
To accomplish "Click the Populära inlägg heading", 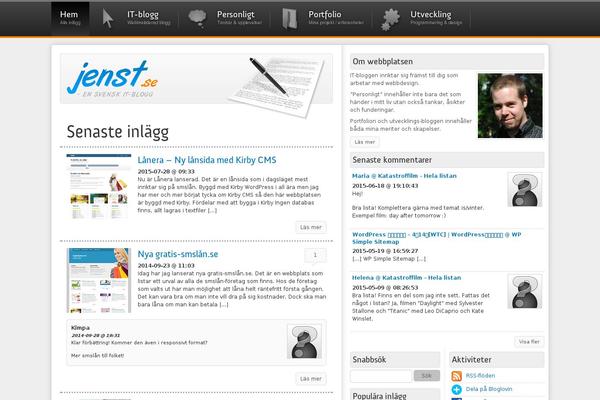I will (x=379, y=396).
